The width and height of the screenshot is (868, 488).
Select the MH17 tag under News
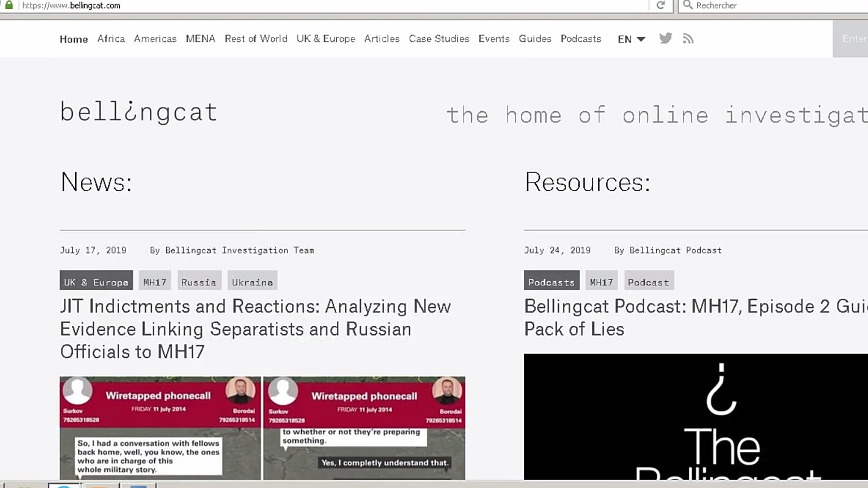coord(155,281)
